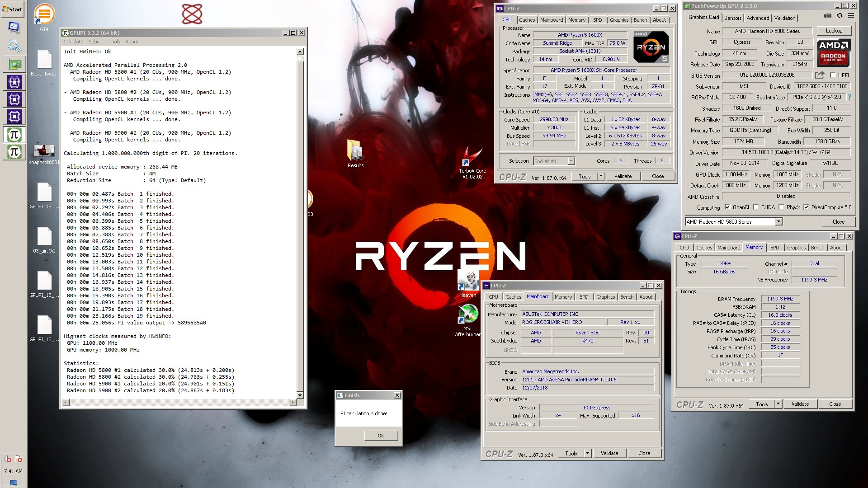Click the first GPUPI pi taskbar button
The height and width of the screenshot is (488, 868).
coord(14,134)
